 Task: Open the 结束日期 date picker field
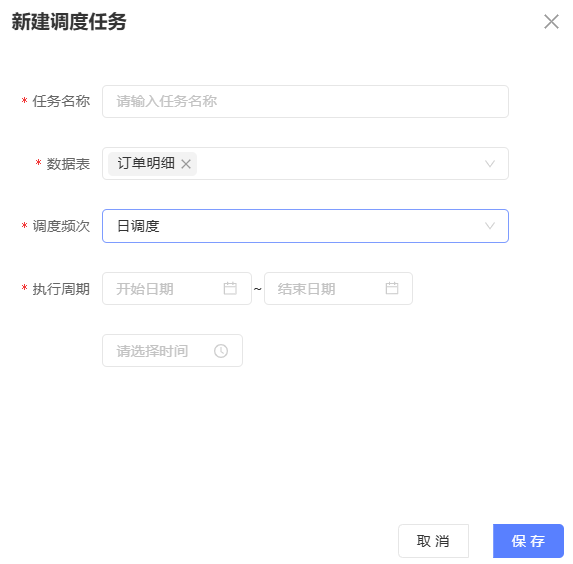pyautogui.click(x=338, y=288)
